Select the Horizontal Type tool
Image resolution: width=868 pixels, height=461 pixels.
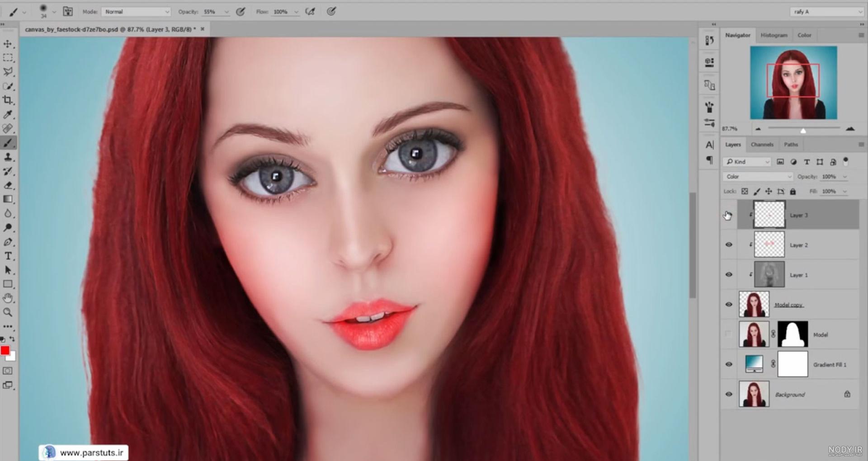[x=8, y=256]
